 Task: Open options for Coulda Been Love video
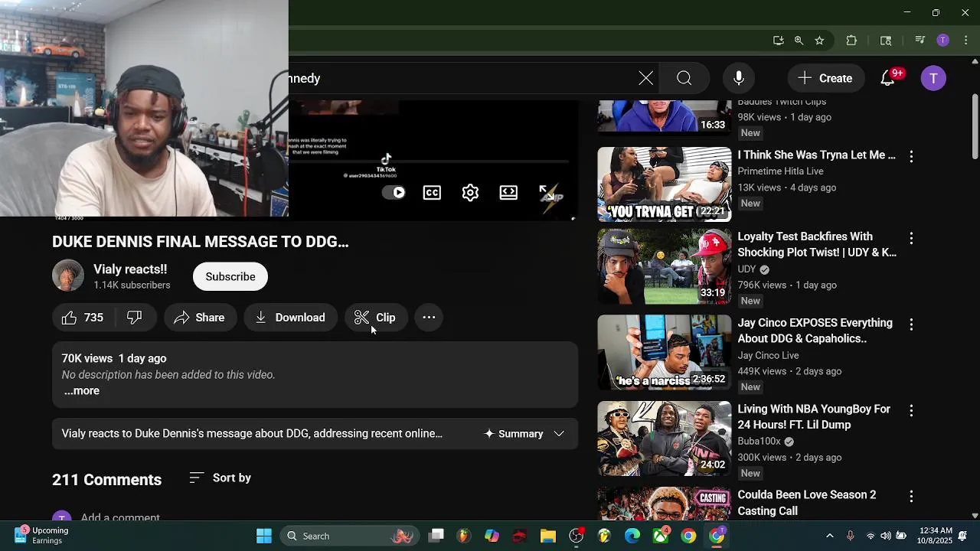click(x=911, y=497)
